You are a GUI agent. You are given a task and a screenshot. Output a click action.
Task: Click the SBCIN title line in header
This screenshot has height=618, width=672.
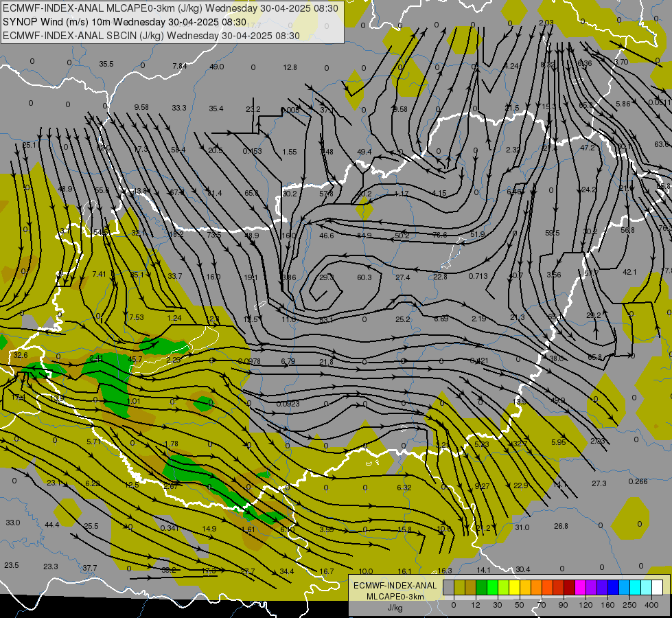tap(151, 36)
